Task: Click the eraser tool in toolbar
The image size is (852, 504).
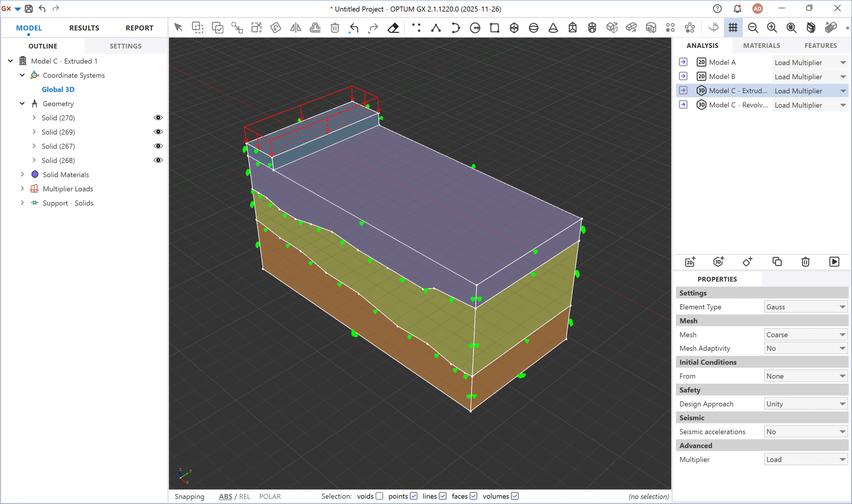Action: (393, 28)
